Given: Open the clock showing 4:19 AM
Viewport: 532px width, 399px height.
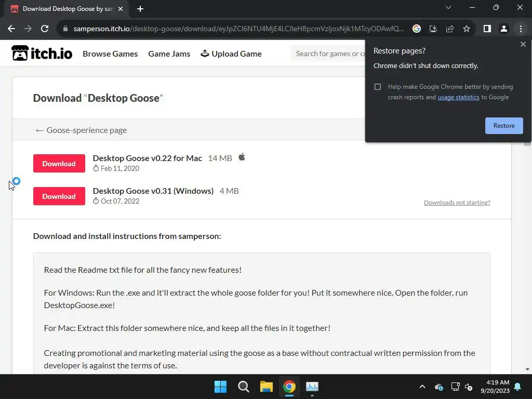Looking at the screenshot, I should tap(495, 387).
